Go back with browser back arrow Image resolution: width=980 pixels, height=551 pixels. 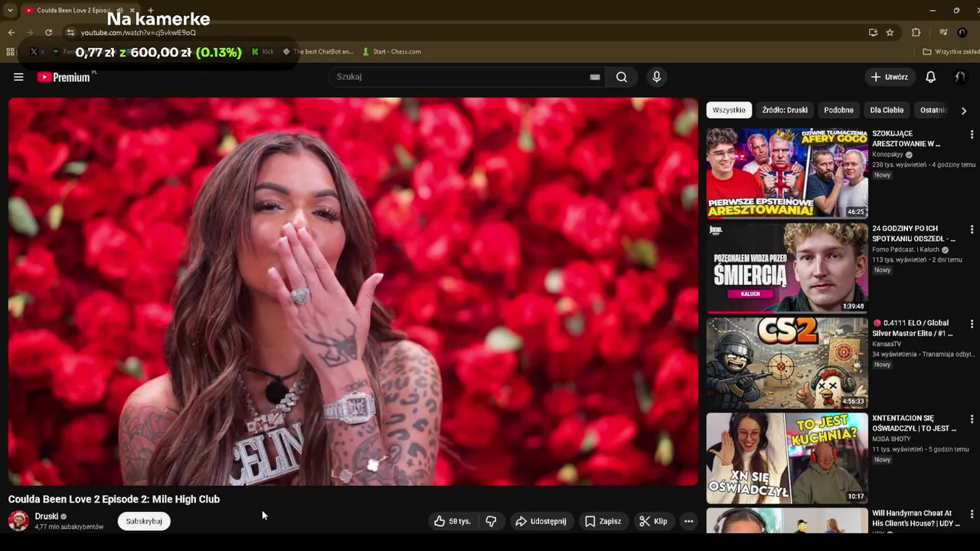(x=11, y=32)
